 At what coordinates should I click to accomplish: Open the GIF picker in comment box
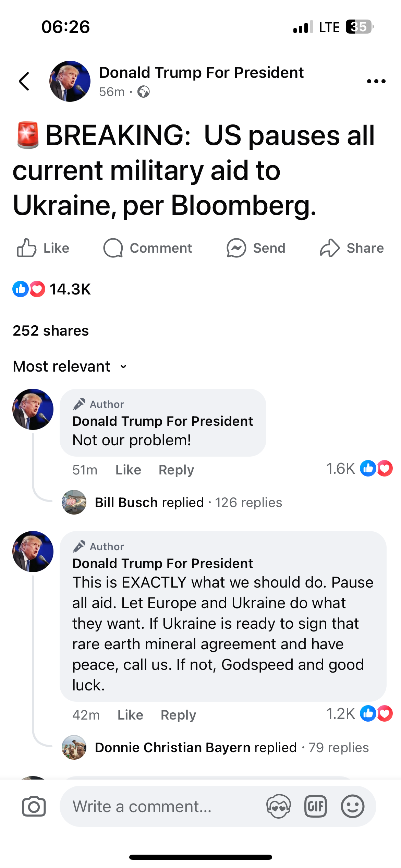(x=315, y=806)
